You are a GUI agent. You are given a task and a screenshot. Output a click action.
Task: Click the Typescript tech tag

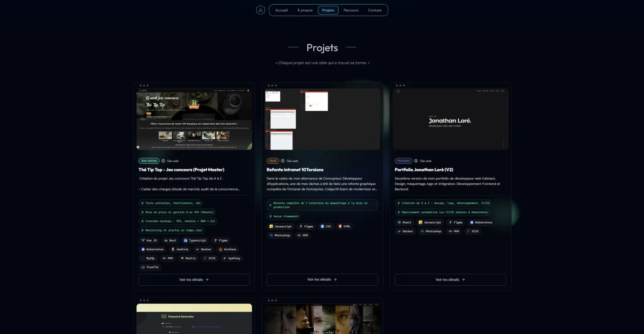pyautogui.click(x=195, y=240)
